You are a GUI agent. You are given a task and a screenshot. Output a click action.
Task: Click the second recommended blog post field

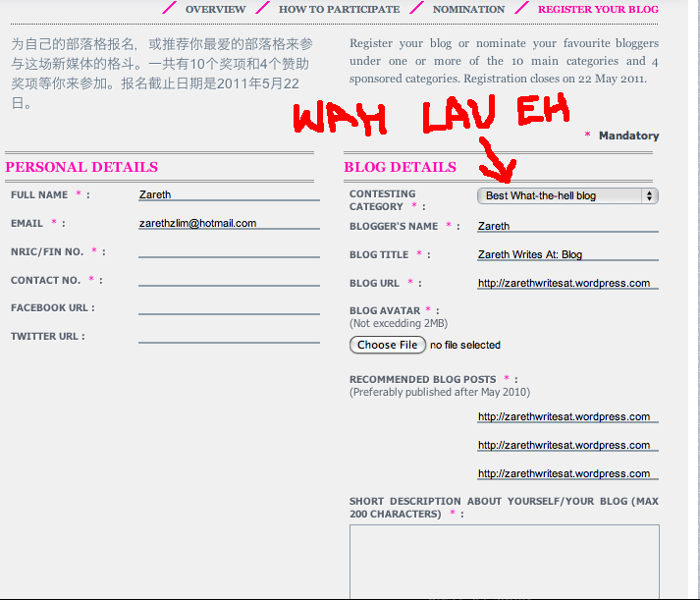[x=566, y=445]
